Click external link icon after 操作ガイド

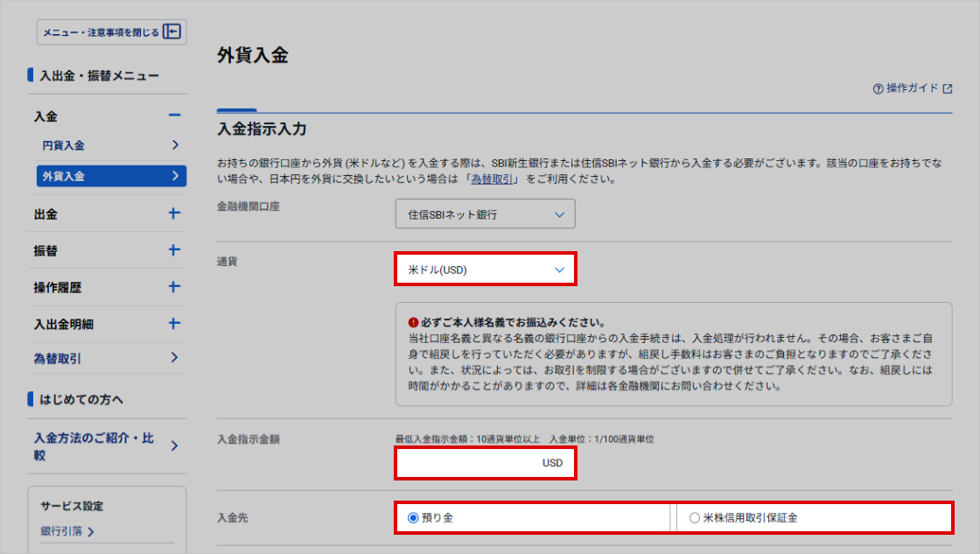[947, 89]
